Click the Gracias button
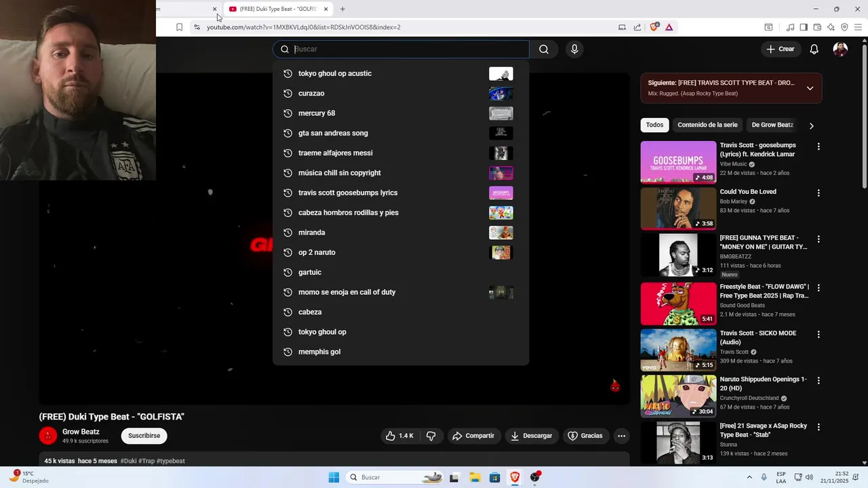Image resolution: width=868 pixels, height=488 pixels. tap(585, 436)
